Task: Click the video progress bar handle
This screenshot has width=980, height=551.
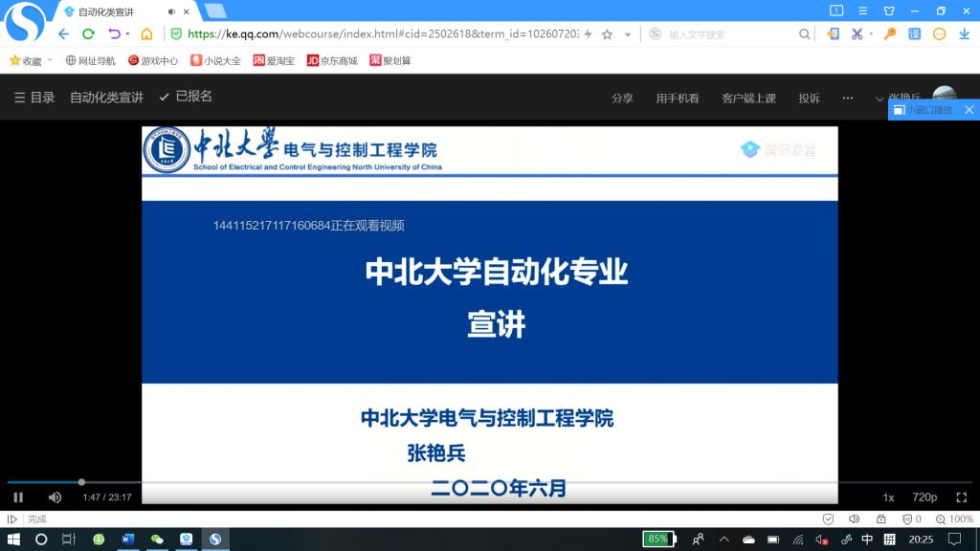Action: pos(81,482)
